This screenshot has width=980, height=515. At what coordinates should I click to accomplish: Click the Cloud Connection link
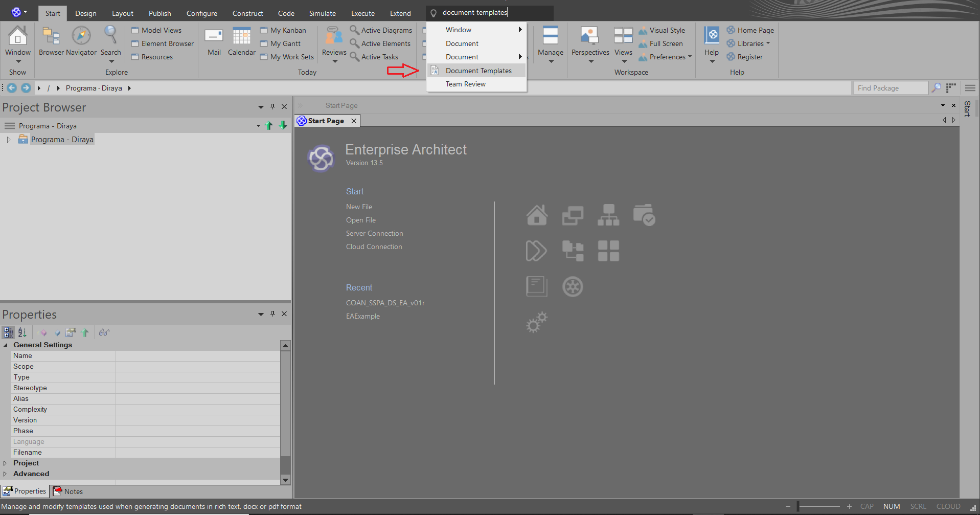(x=374, y=247)
